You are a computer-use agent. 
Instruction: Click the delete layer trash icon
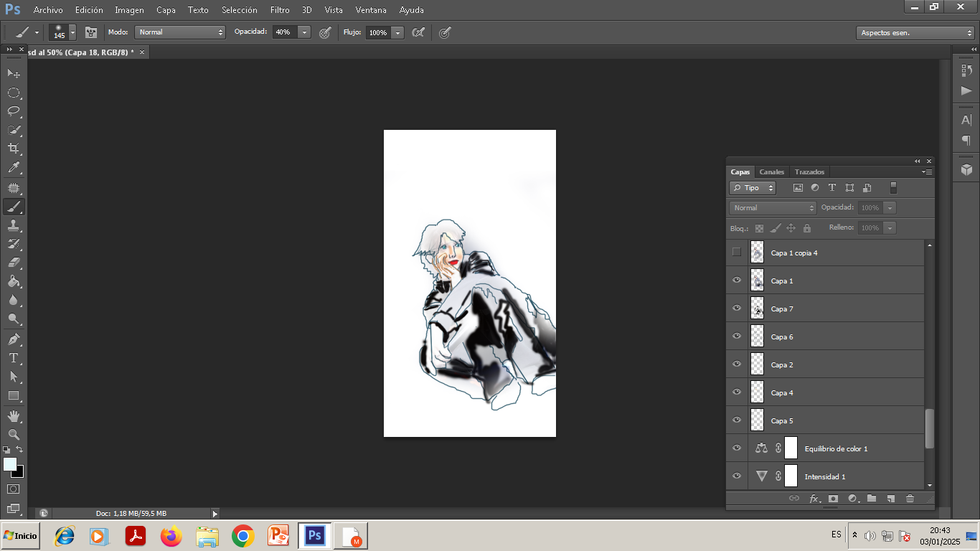[x=910, y=498]
